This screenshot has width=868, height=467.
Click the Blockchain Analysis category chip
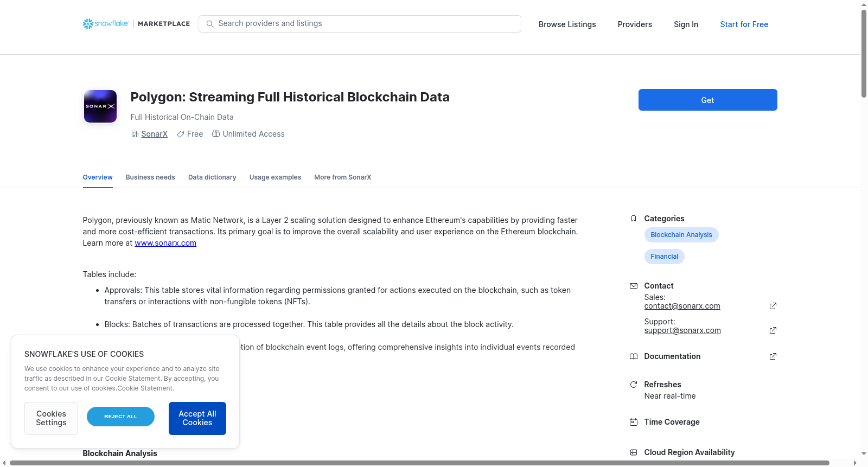click(681, 235)
